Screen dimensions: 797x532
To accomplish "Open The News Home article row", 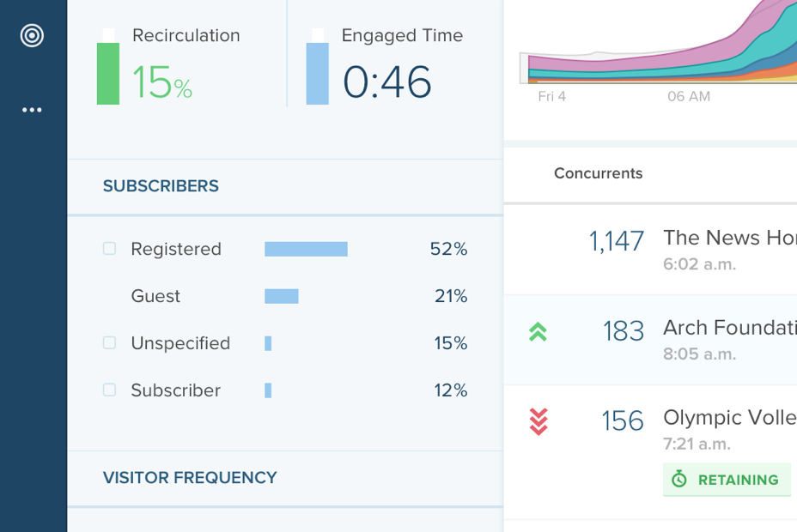I will [x=729, y=238].
